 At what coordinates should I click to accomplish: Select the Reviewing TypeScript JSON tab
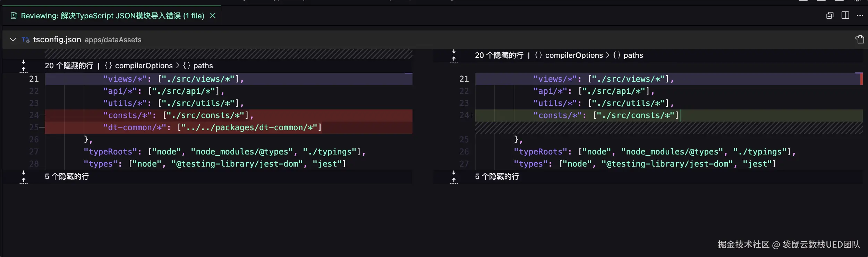112,16
